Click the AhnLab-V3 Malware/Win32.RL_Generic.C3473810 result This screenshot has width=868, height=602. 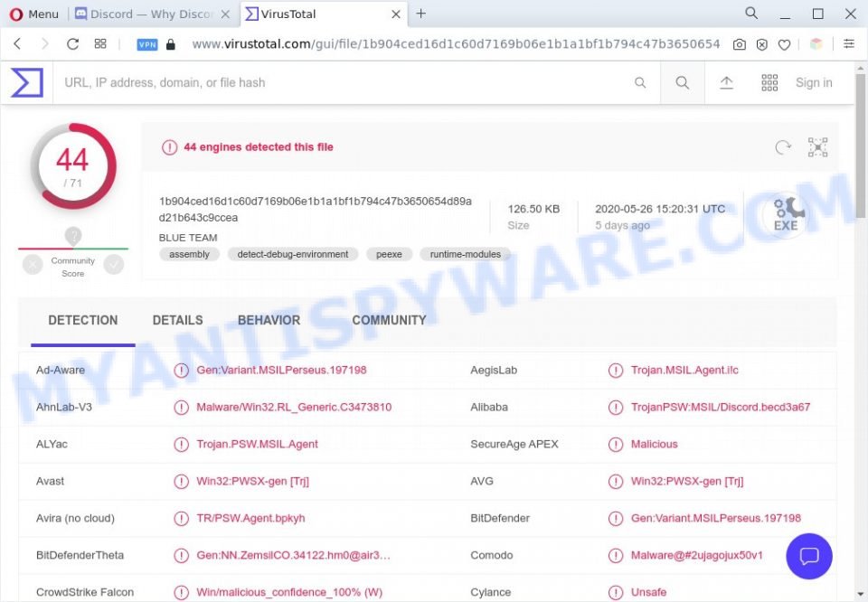[294, 408]
